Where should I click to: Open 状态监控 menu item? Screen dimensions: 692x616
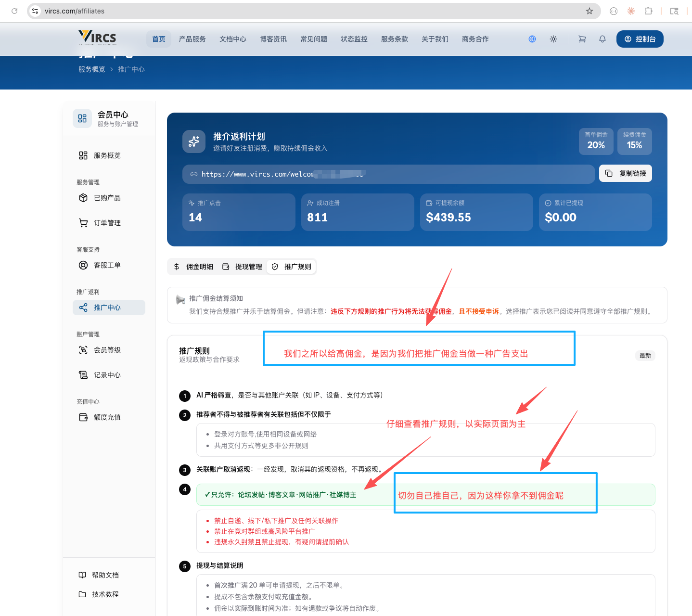coord(354,39)
